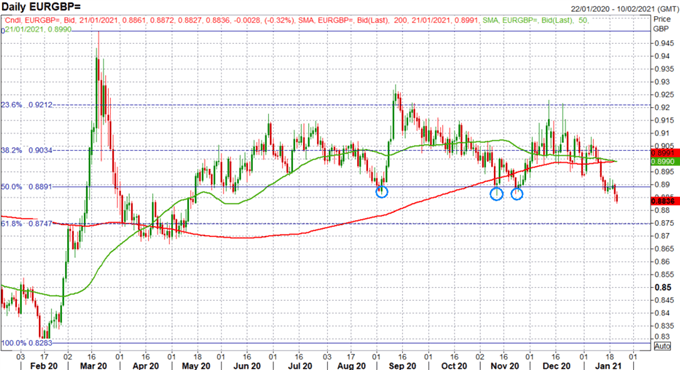The height and width of the screenshot is (370, 680).
Task: Click the Jan 21 label on time axis
Action: coord(608,366)
